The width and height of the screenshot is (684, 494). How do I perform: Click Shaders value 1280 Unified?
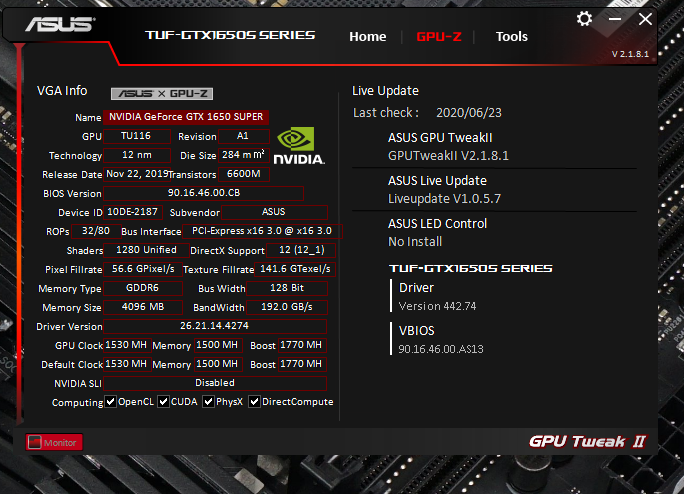146,250
